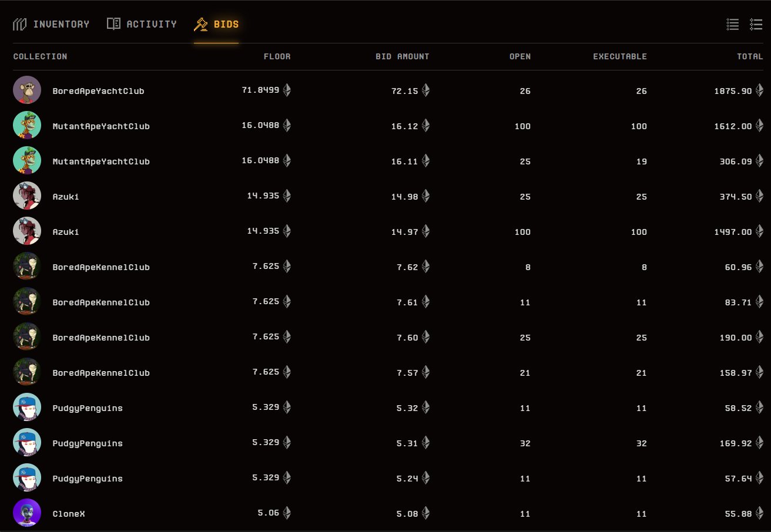Click ETH icon next to total 1875.90
This screenshot has height=532, width=771.
coord(759,90)
